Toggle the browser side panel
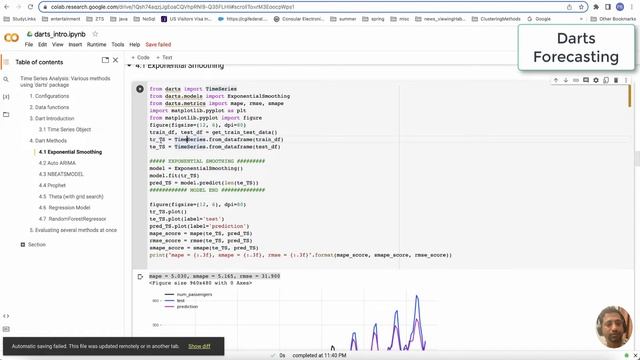 coord(608,7)
